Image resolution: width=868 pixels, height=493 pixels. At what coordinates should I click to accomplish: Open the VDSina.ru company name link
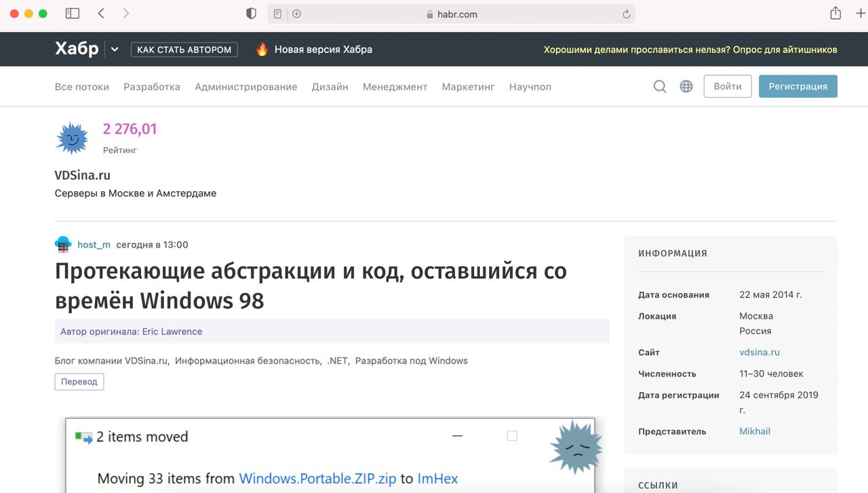pyautogui.click(x=83, y=175)
